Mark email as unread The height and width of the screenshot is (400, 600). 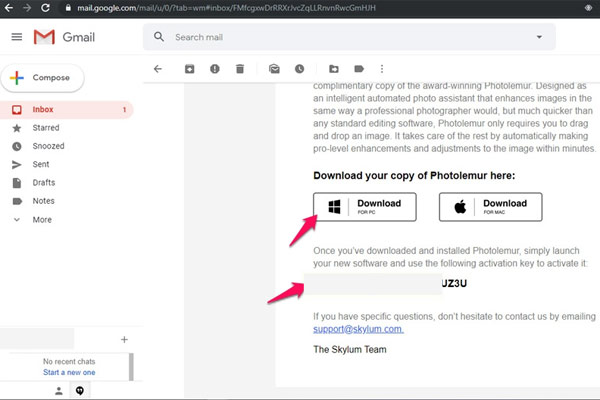pos(274,69)
